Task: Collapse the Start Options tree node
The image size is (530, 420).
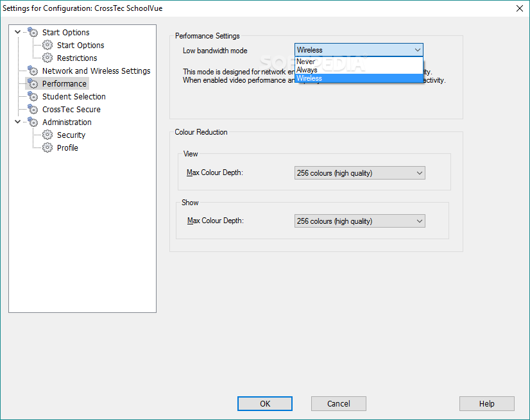Action: [x=17, y=32]
